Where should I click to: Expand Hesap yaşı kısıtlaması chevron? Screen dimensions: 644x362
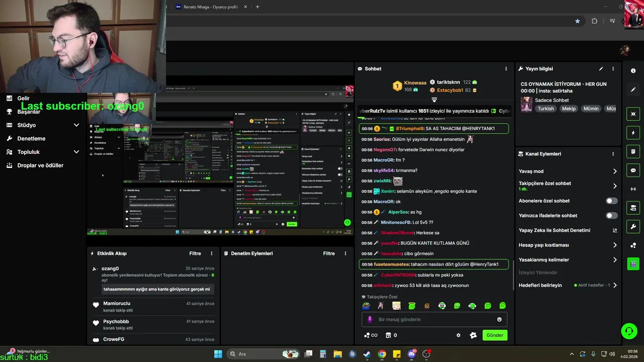tap(614, 245)
